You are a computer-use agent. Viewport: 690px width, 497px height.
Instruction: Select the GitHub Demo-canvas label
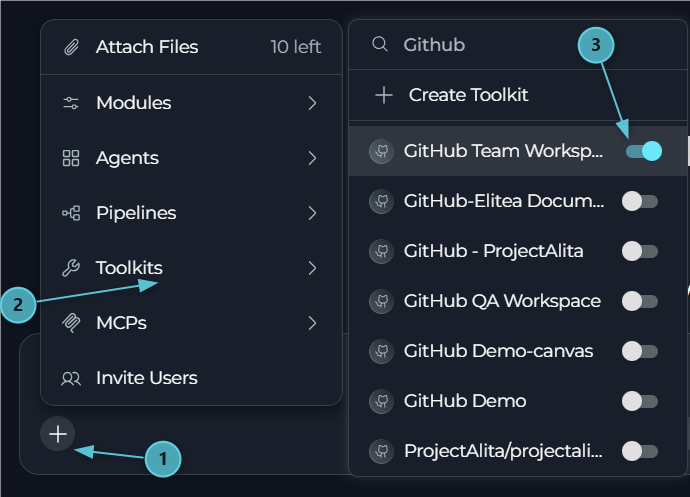point(499,351)
